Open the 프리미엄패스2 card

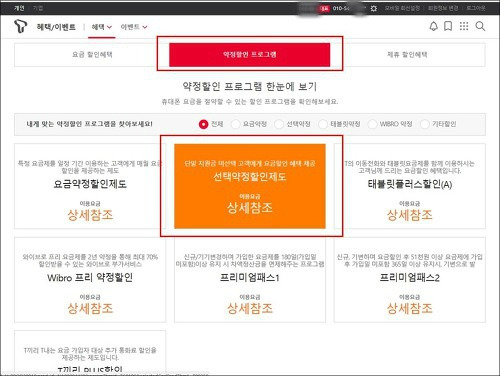(x=410, y=280)
